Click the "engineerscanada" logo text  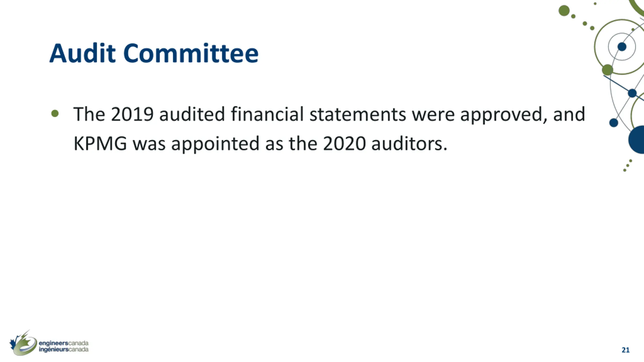[x=63, y=343]
